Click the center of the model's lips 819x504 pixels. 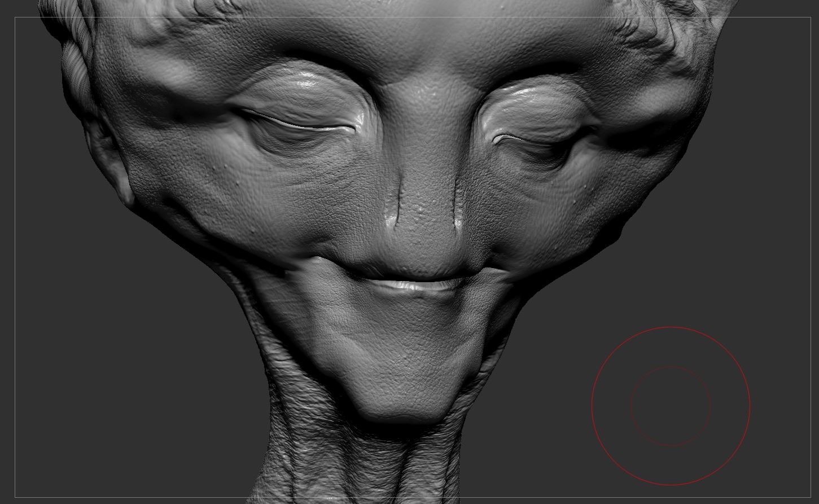pyautogui.click(x=415, y=284)
